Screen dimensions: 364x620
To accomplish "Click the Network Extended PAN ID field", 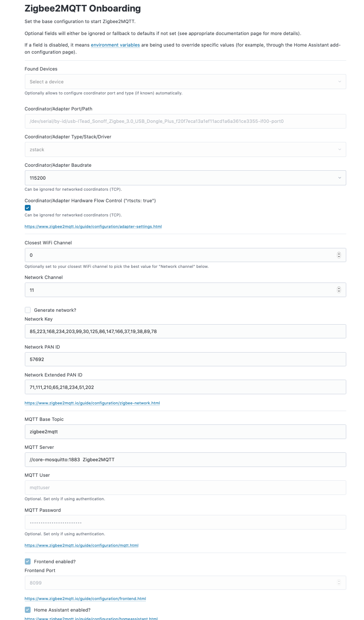I will click(185, 387).
